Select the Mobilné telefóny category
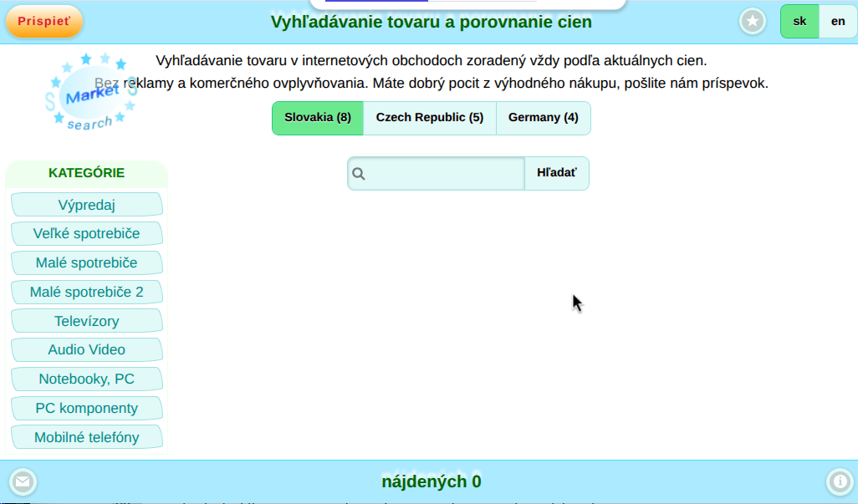858x504 pixels. 87,436
